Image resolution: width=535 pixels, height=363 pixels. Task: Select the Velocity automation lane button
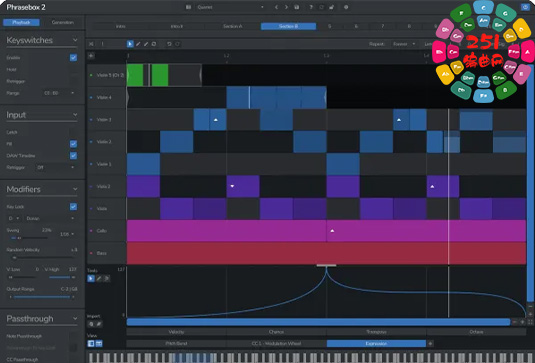pyautogui.click(x=176, y=332)
